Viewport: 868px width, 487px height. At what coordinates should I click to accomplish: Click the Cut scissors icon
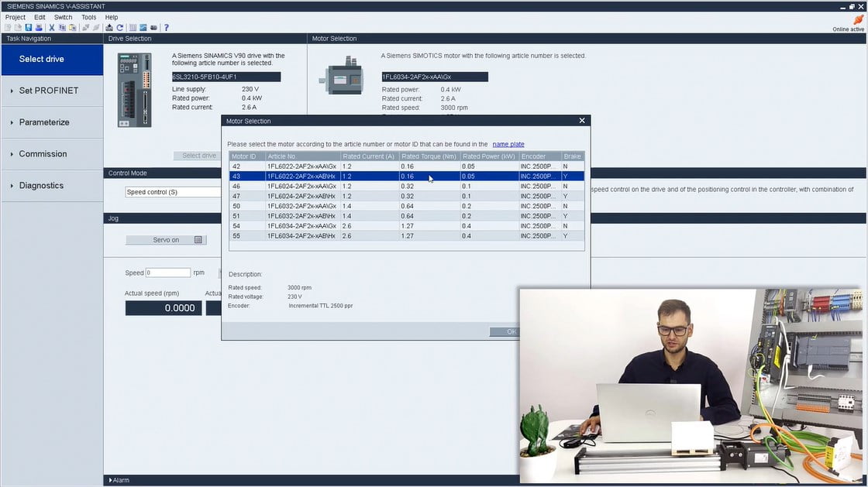coord(51,28)
